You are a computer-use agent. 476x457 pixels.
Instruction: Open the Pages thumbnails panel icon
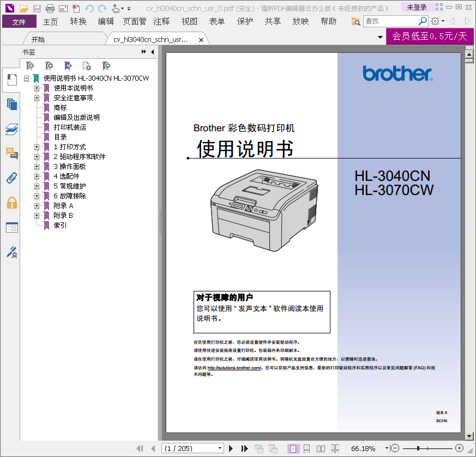12,105
